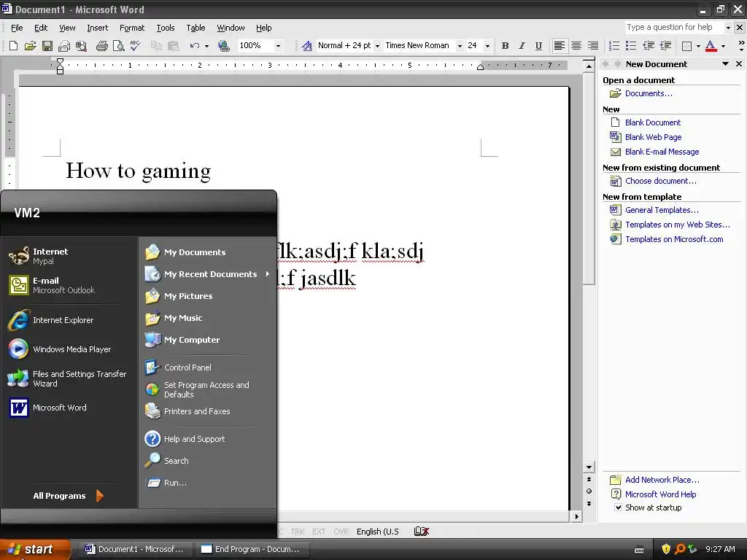This screenshot has width=747, height=560.
Task: Open the Style Normal + 24 pt dropdown
Action: tap(377, 46)
